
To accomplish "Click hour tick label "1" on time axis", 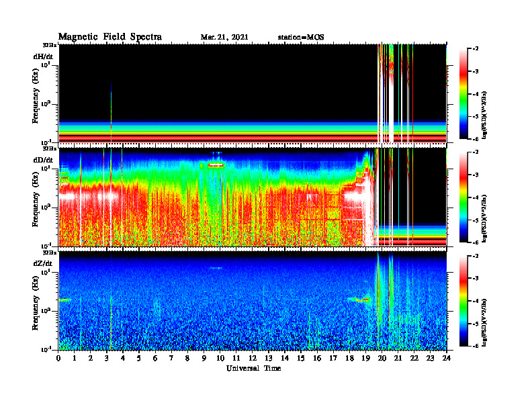I will 75,358.
